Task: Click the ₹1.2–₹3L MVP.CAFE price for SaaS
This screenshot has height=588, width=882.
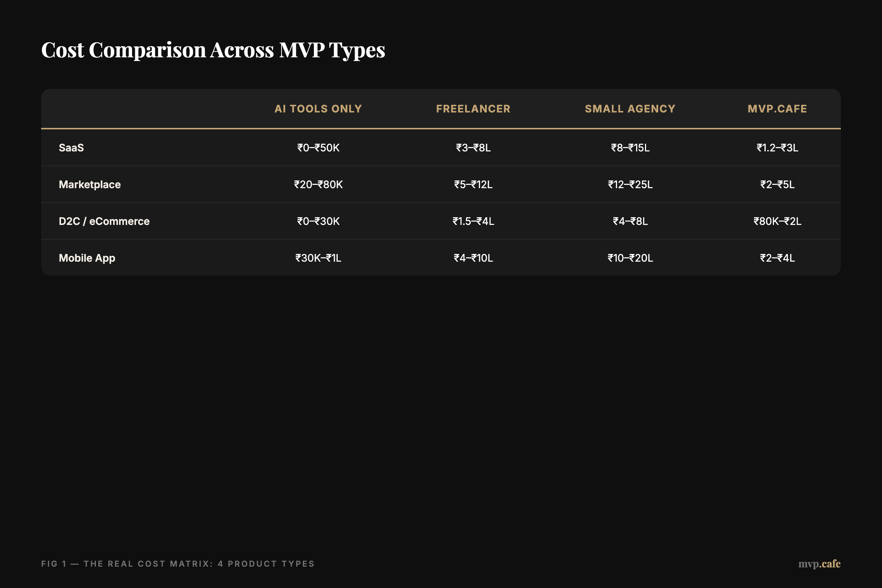Action: (777, 147)
